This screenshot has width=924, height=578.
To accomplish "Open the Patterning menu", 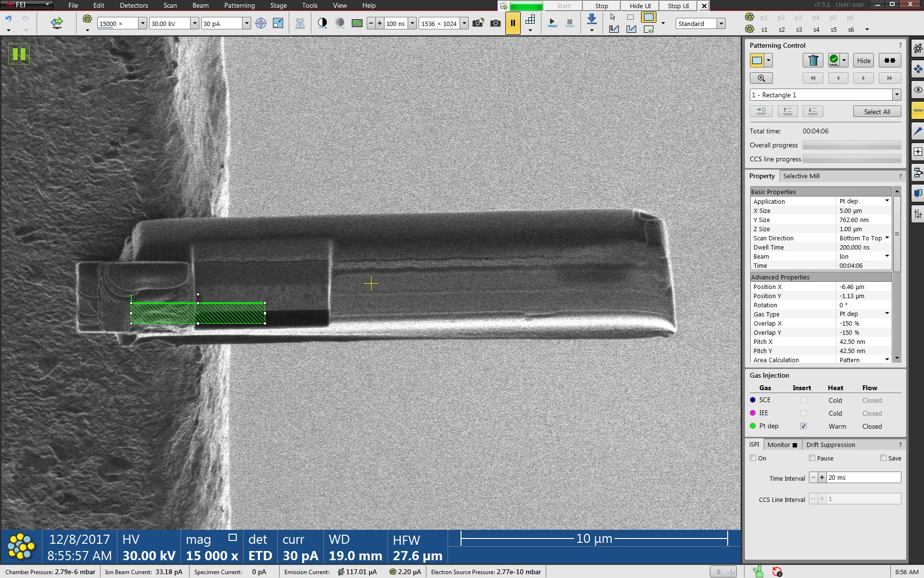I will pos(239,5).
